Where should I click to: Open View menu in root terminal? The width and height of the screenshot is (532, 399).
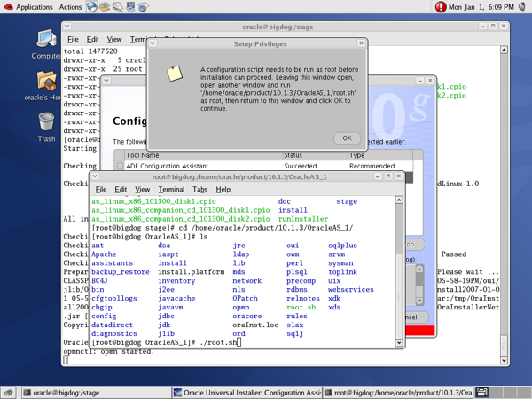[142, 190]
